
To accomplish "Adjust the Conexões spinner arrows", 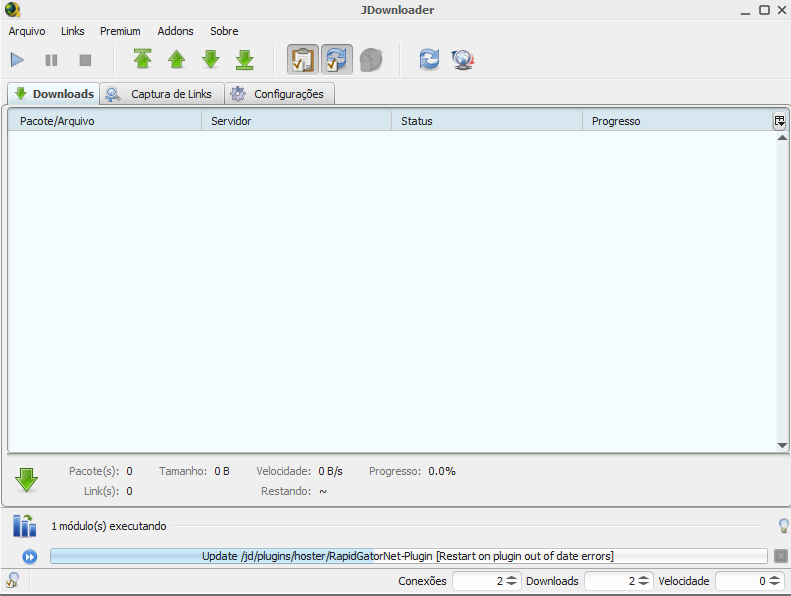I will [511, 581].
